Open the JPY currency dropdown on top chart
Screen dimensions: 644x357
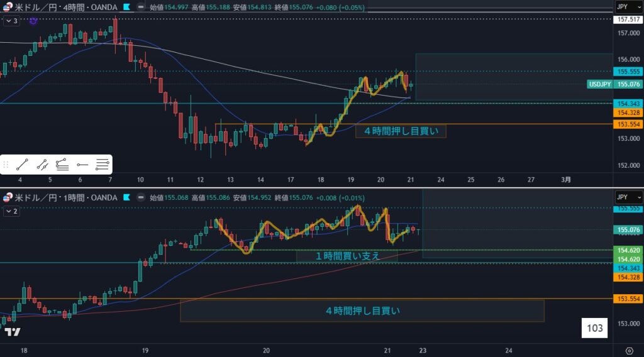(x=622, y=7)
